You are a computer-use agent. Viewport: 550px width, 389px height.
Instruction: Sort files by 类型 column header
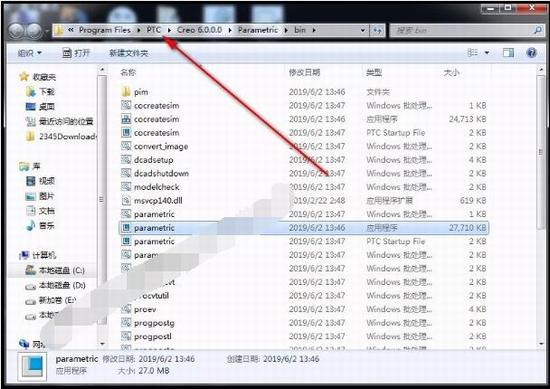pos(374,72)
